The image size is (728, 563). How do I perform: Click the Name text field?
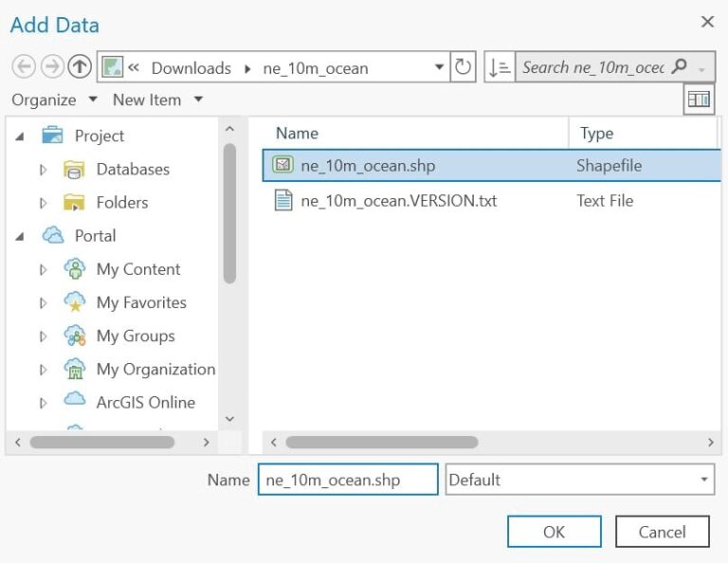(347, 481)
